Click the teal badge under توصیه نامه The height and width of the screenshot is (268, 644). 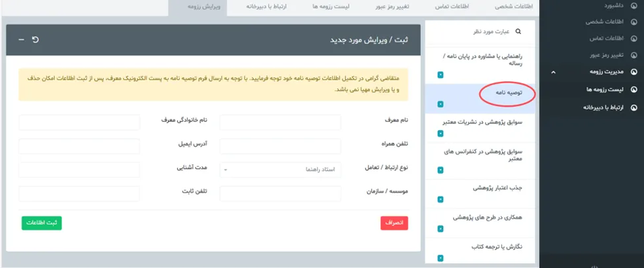click(441, 104)
